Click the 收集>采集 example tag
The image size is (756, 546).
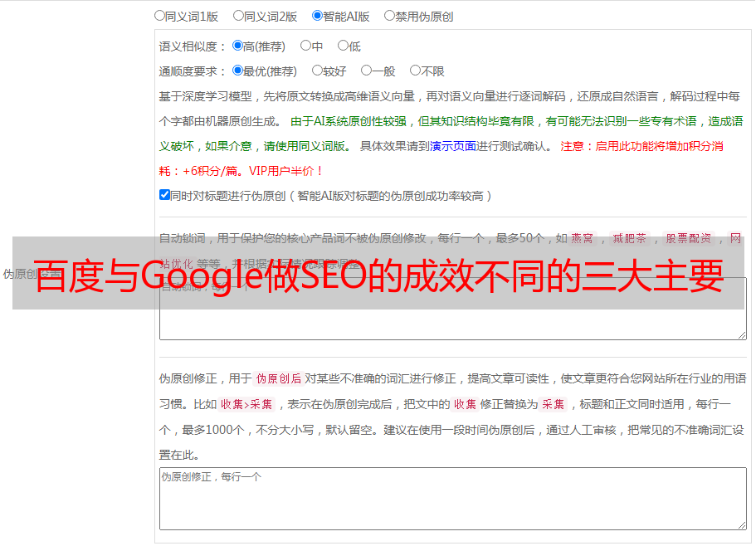tap(246, 404)
